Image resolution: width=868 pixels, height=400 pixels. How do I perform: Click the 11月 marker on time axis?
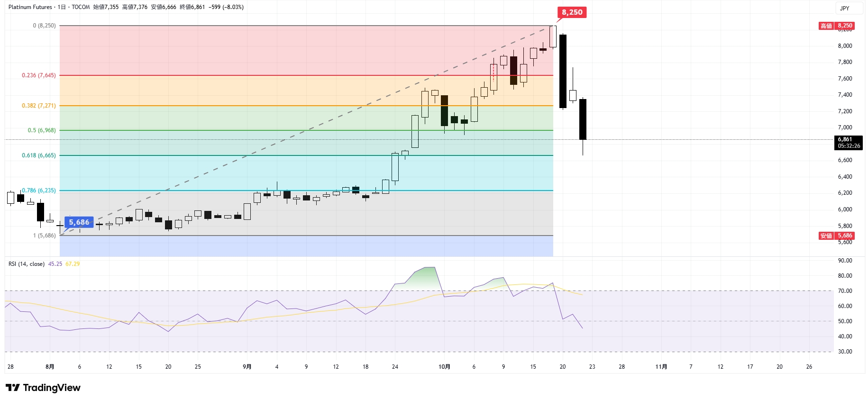click(x=661, y=367)
